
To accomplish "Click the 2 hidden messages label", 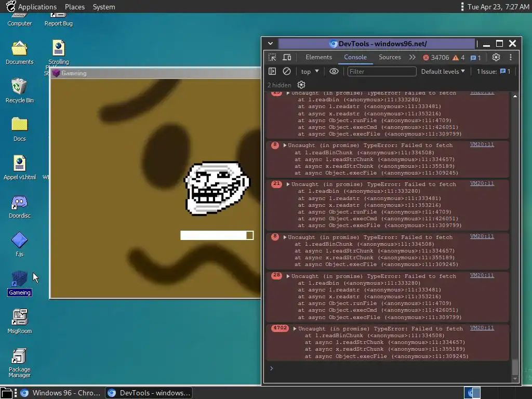I will [x=279, y=85].
